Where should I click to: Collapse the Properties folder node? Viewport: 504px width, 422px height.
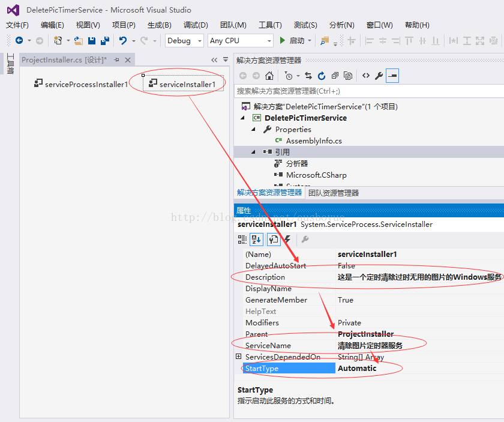(253, 129)
